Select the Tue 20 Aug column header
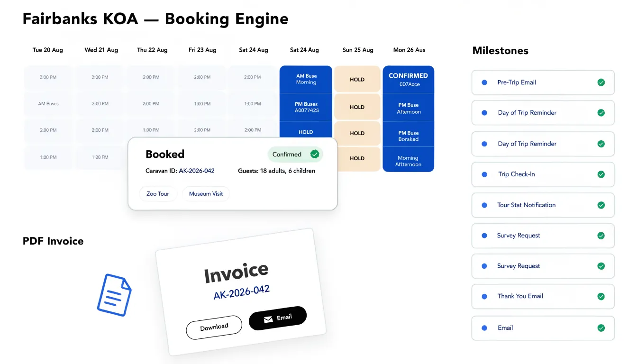The width and height of the screenshot is (637, 364). tap(48, 50)
